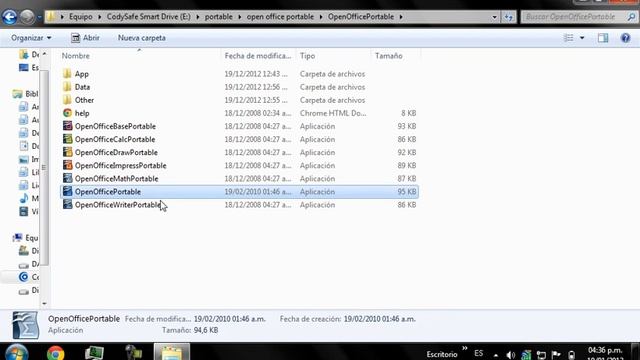Click the Forward navigation arrow
This screenshot has width=640, height=360.
[x=27, y=17]
